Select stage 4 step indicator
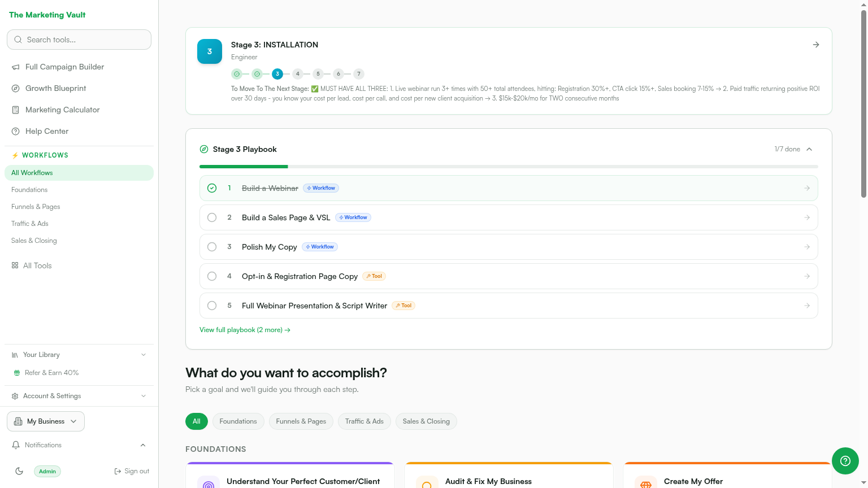868x488 pixels. pyautogui.click(x=298, y=74)
